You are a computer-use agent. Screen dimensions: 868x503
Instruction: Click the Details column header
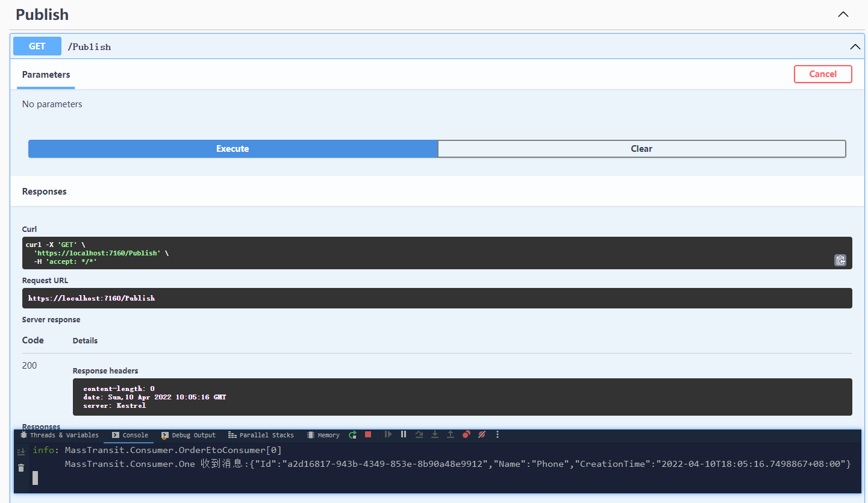pos(85,341)
